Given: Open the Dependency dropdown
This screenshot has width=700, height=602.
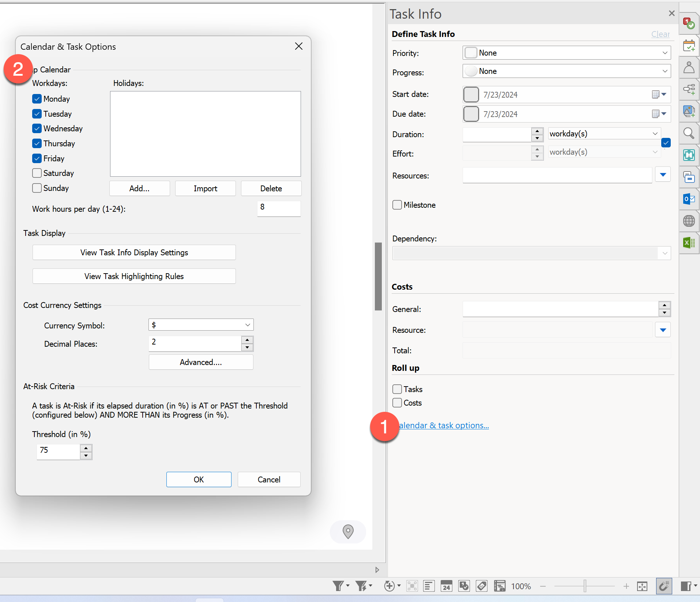Looking at the screenshot, I should tap(531, 253).
